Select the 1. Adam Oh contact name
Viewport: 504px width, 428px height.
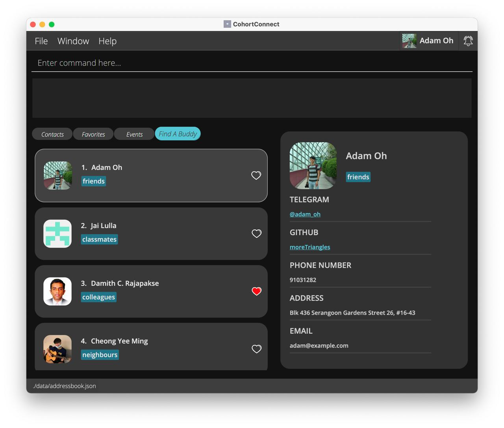coord(102,167)
